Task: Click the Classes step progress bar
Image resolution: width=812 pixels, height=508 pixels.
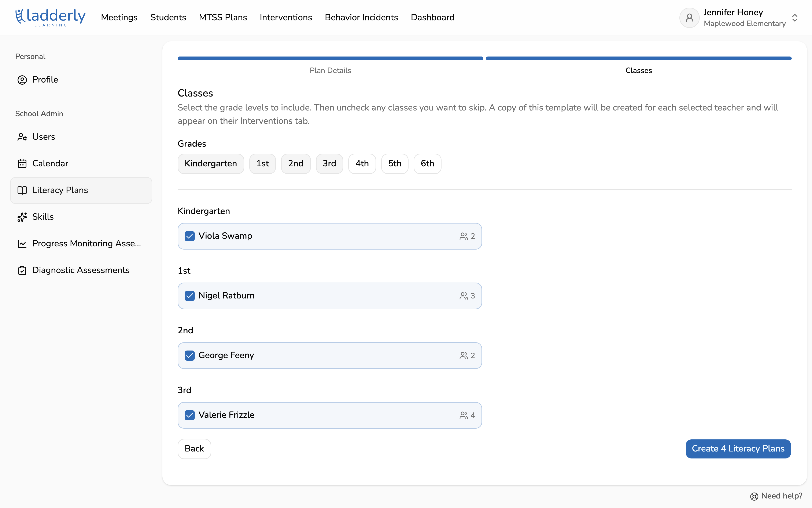Action: pyautogui.click(x=639, y=58)
